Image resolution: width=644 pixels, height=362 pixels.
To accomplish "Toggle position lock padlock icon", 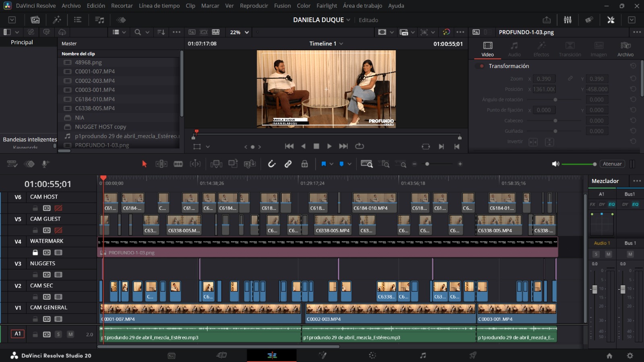I will click(x=305, y=164).
